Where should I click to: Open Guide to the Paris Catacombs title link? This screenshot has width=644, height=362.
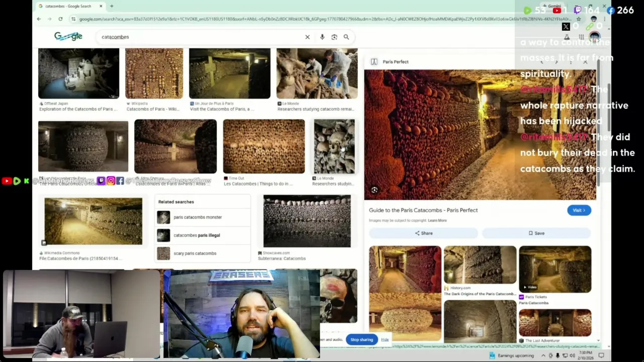423,210
